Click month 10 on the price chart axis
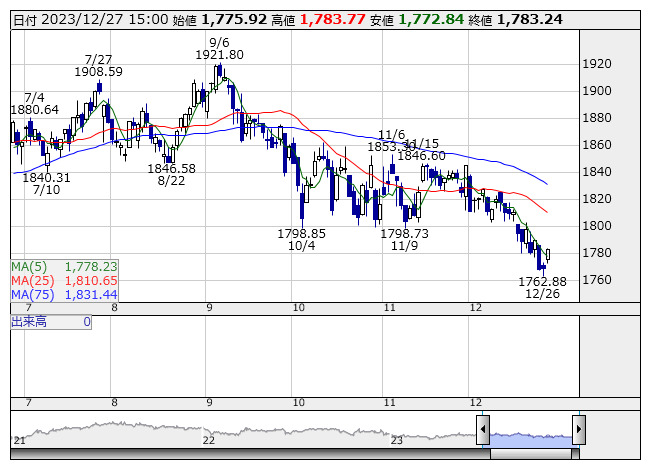Viewport: 653px width, 470px height. click(299, 308)
